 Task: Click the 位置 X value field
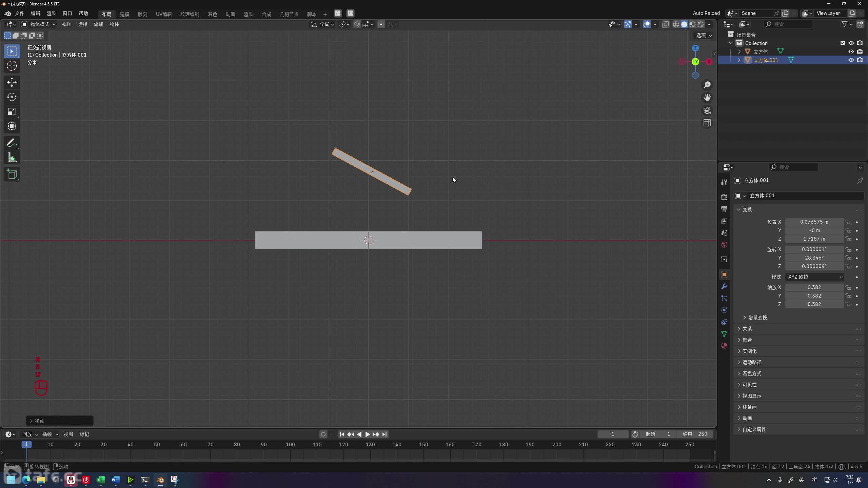pyautogui.click(x=814, y=222)
